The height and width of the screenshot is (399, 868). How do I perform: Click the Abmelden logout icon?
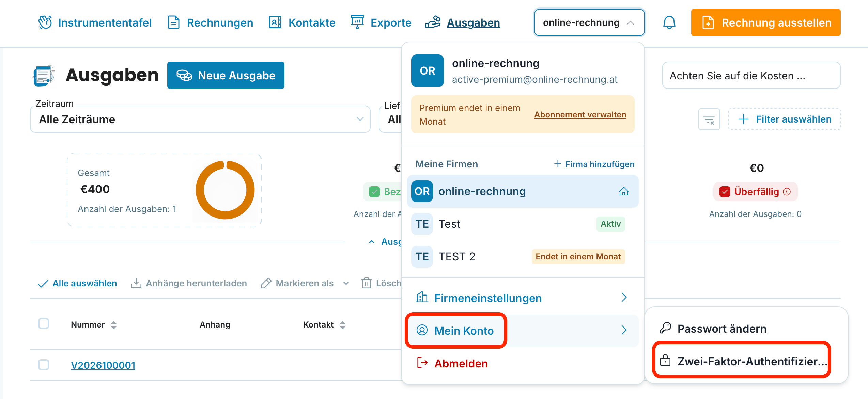click(422, 363)
